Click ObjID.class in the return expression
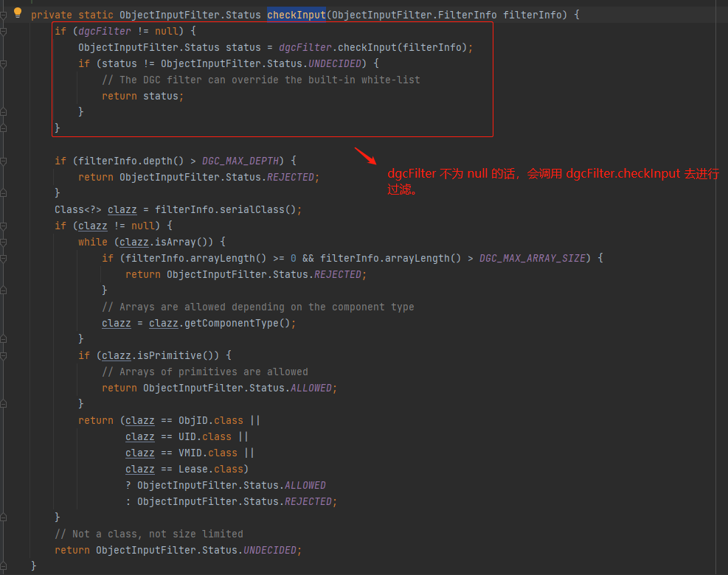Image resolution: width=728 pixels, height=575 pixels. tap(210, 420)
